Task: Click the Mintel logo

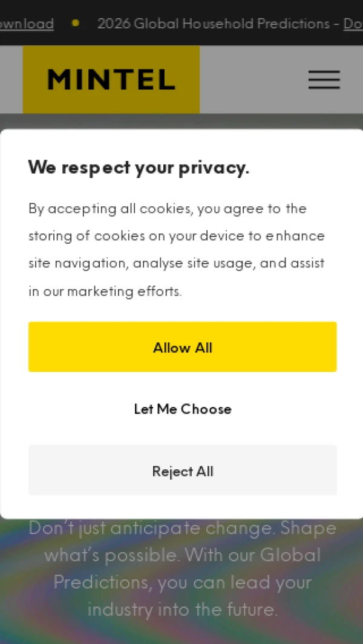Action: (111, 80)
